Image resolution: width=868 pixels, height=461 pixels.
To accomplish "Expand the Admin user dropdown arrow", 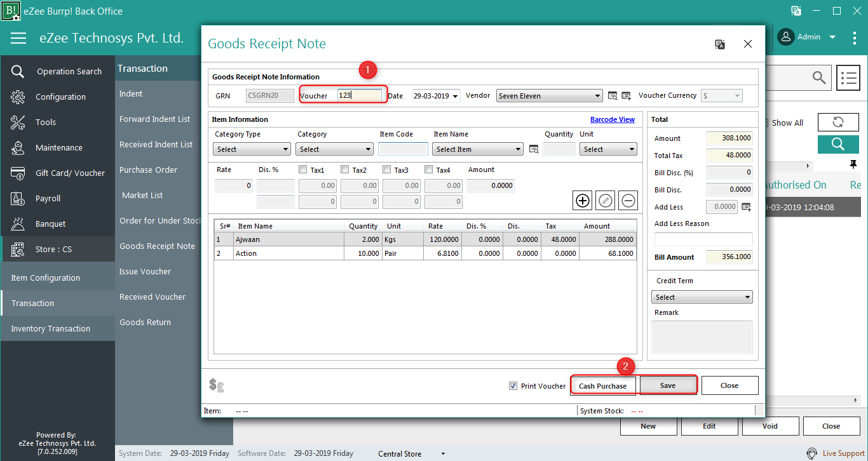I will click(x=832, y=37).
